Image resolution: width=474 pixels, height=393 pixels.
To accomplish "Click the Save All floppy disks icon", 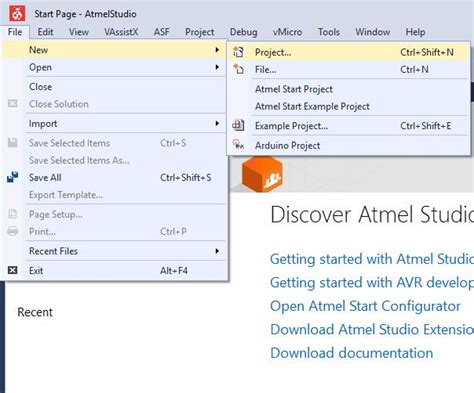I will click(13, 177).
